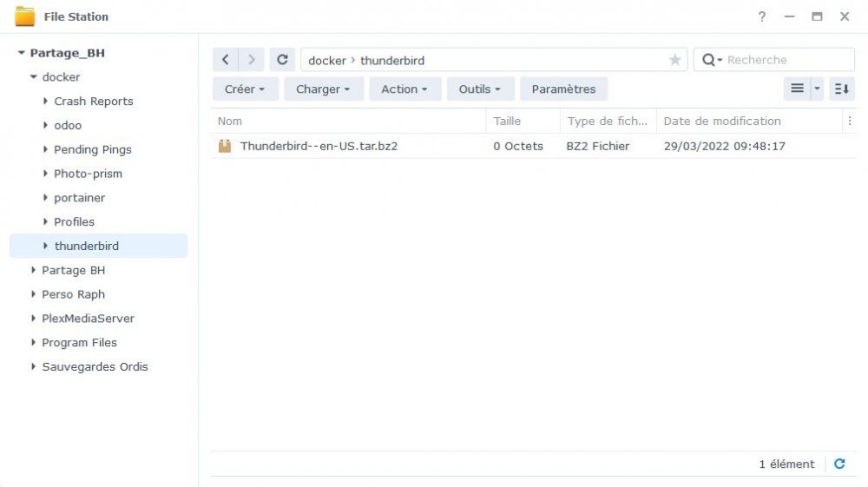Click the BZ2 Fichier type cell
868x487 pixels.
pyautogui.click(x=598, y=146)
